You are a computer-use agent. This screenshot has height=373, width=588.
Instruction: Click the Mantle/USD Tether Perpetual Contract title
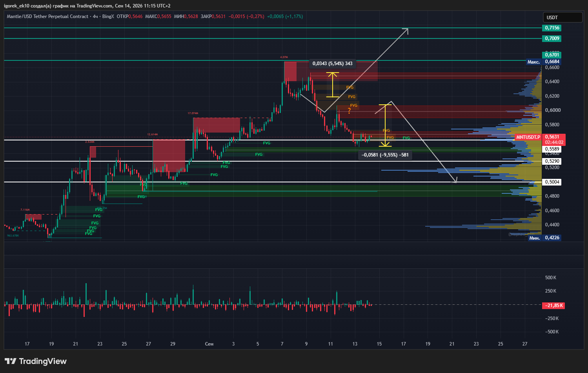click(x=47, y=16)
